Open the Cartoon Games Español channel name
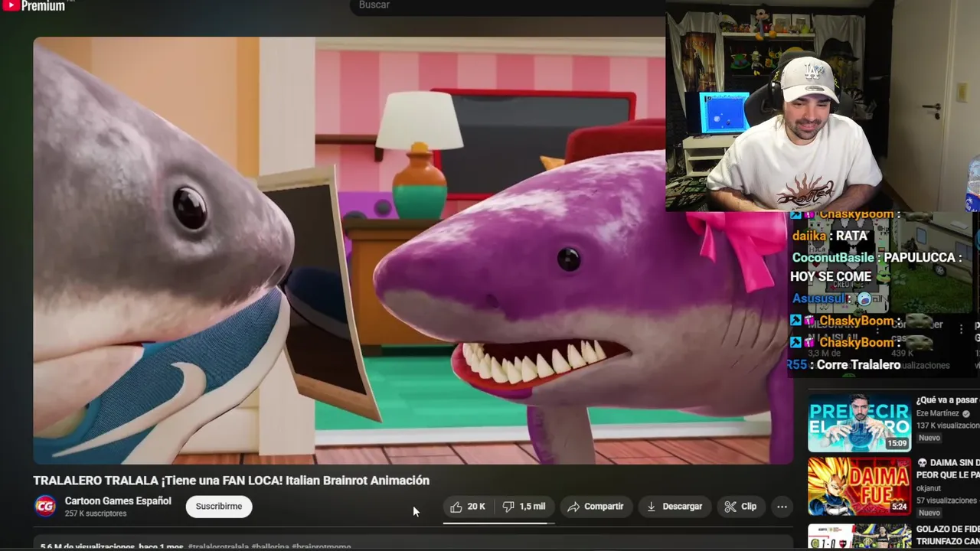The height and width of the screenshot is (551, 980). click(118, 501)
